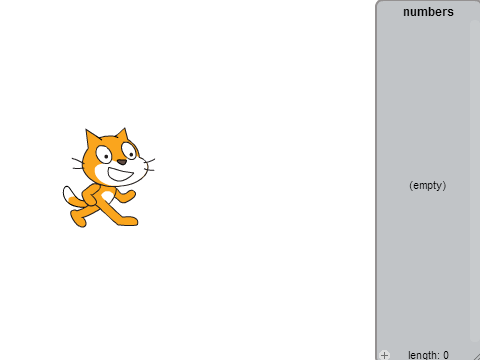Select the numbers list title
480x360 pixels.
tap(428, 12)
